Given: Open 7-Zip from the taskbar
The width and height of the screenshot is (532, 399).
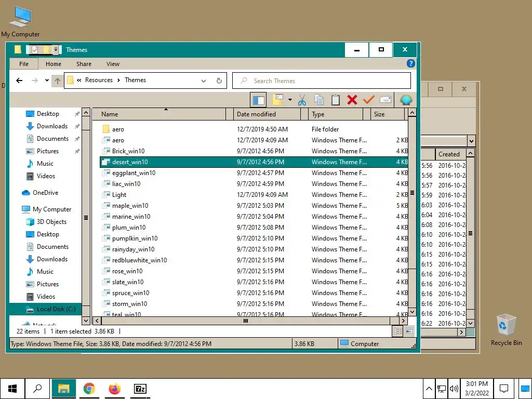Looking at the screenshot, I should 140,389.
